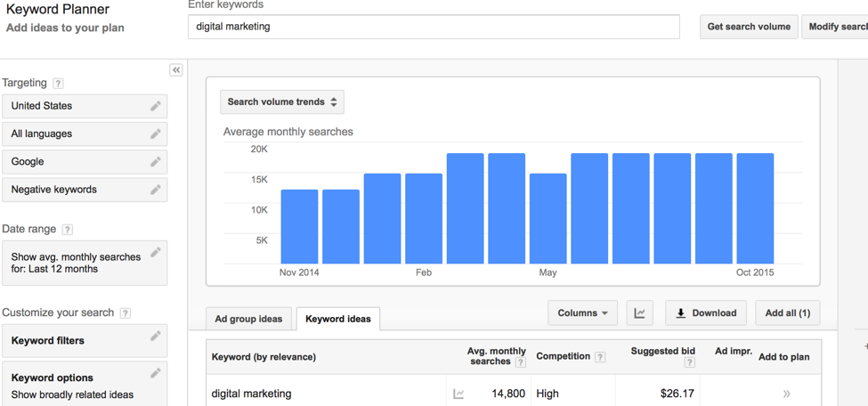The image size is (868, 406).
Task: Edit date range pencil icon
Action: tap(156, 252)
